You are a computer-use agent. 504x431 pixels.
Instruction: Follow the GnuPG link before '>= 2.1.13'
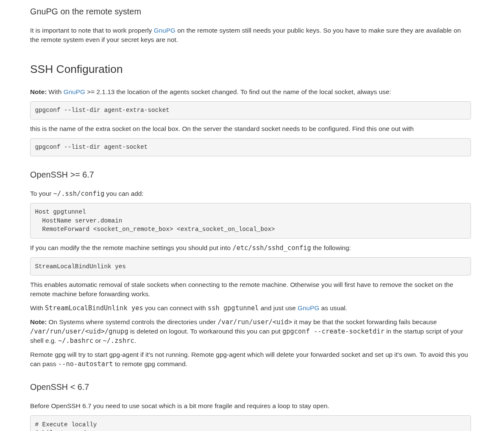pyautogui.click(x=74, y=92)
